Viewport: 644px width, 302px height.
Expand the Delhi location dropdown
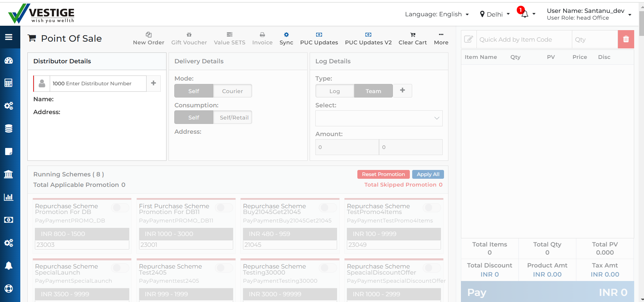point(495,14)
